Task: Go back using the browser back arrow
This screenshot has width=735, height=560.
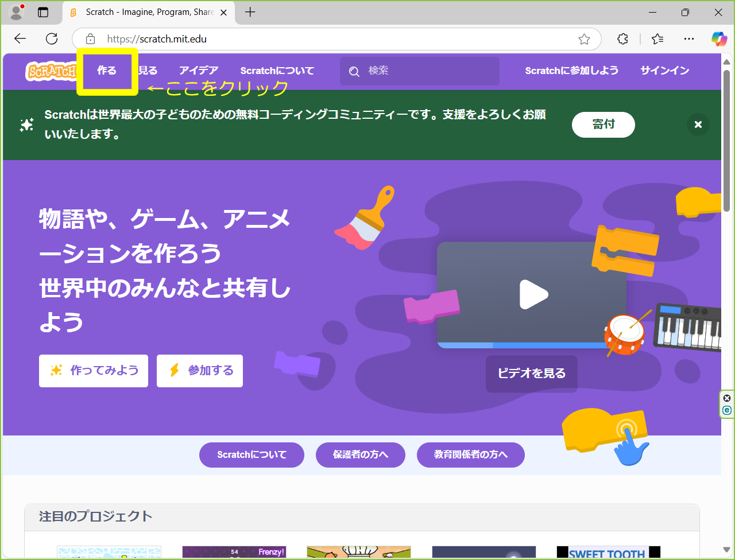Action: 21,39
